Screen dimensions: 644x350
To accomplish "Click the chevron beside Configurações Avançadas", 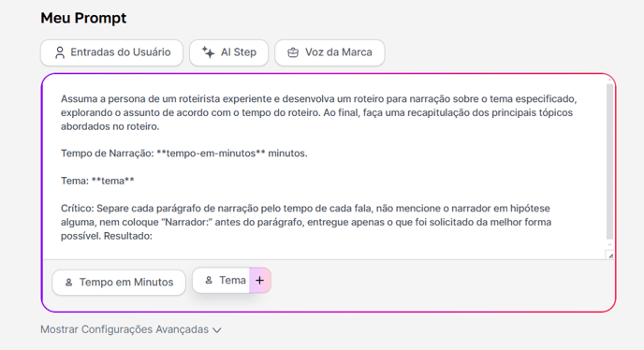I will (217, 329).
